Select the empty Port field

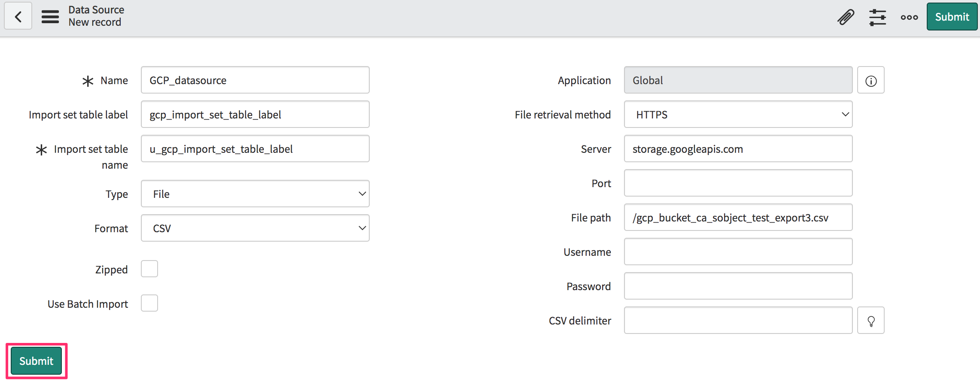point(738,183)
